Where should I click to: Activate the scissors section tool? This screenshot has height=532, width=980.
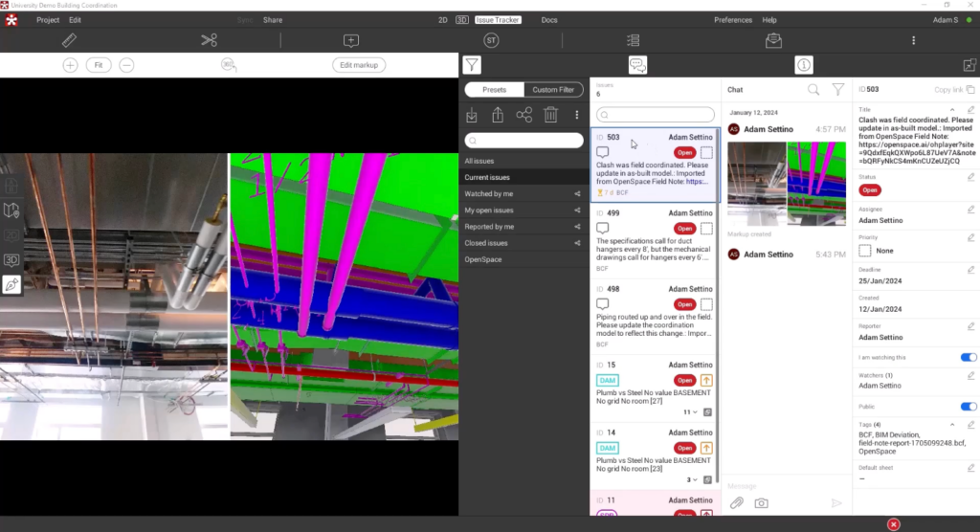point(209,40)
